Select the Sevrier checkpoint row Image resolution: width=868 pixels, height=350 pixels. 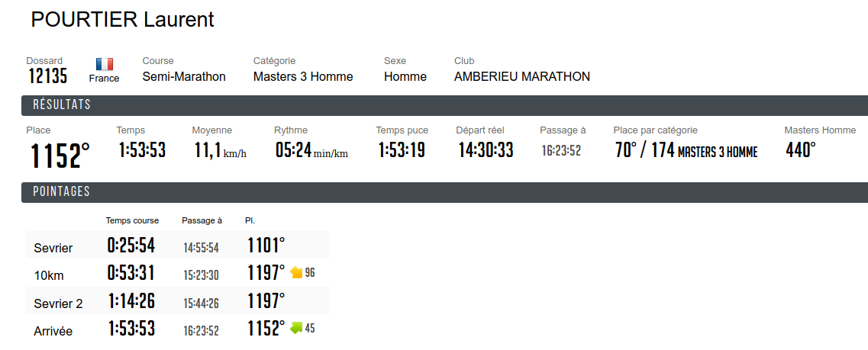pos(178,245)
